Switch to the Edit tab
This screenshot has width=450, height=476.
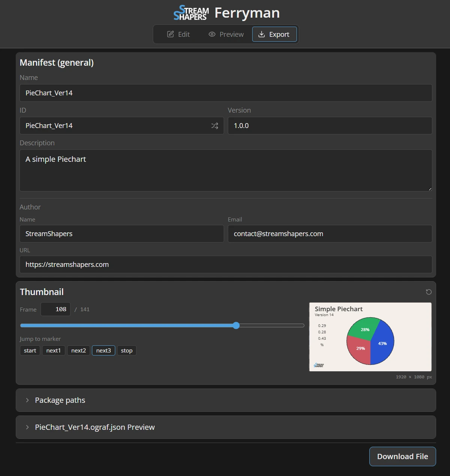(178, 34)
